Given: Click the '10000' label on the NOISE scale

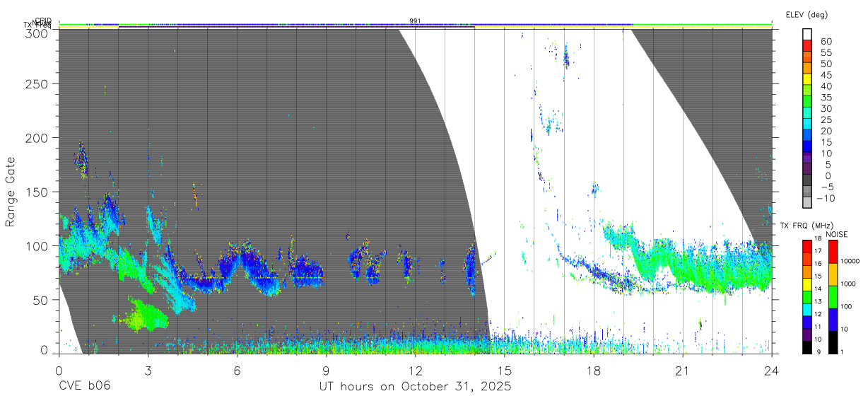Looking at the screenshot, I should 849,262.
